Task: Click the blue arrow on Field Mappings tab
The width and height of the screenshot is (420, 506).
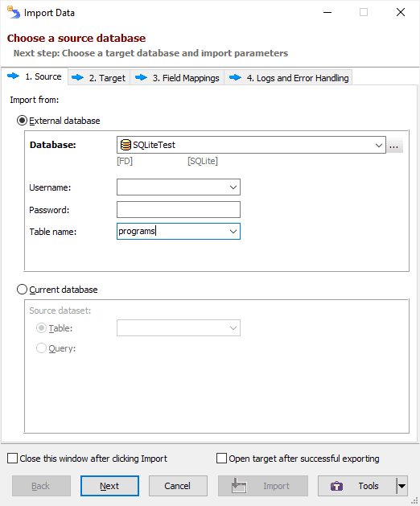Action: pos(141,77)
